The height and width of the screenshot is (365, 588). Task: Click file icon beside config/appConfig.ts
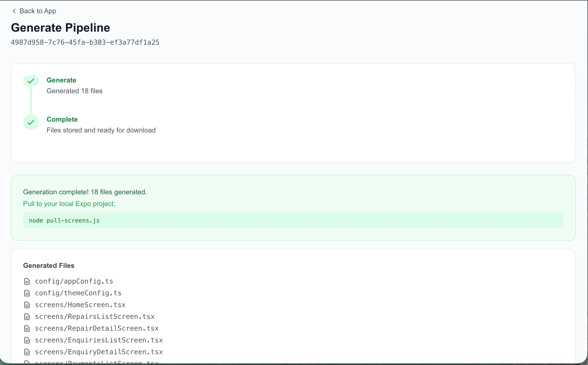[27, 281]
